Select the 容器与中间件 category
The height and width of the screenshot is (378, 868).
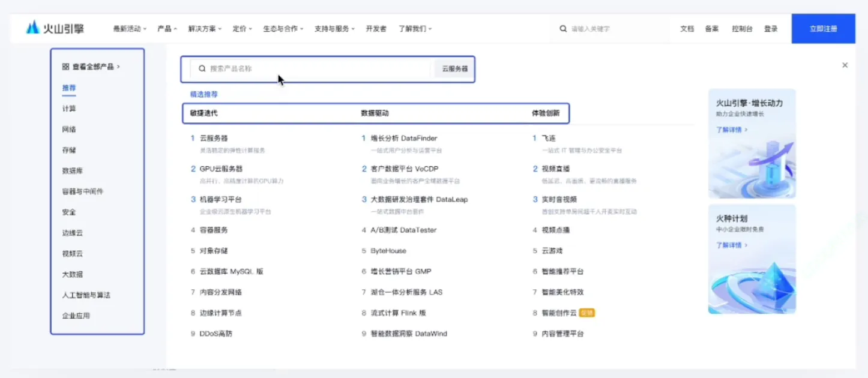click(x=83, y=191)
